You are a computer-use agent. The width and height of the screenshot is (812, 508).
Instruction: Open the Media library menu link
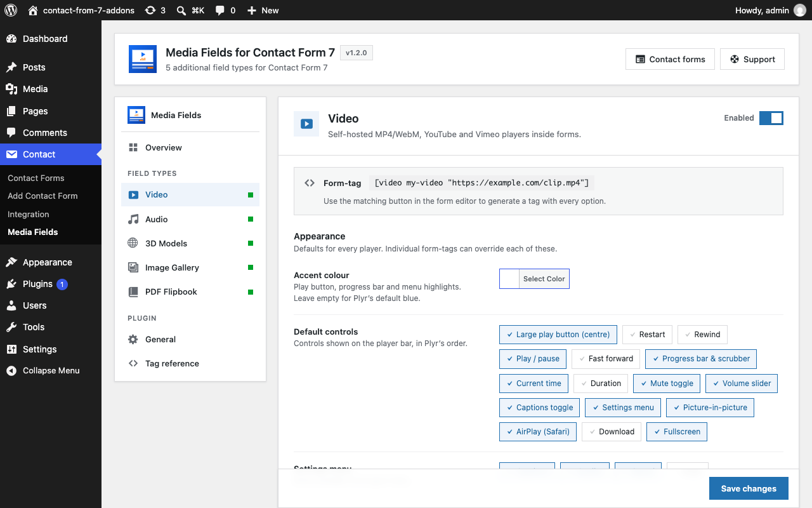point(51,89)
